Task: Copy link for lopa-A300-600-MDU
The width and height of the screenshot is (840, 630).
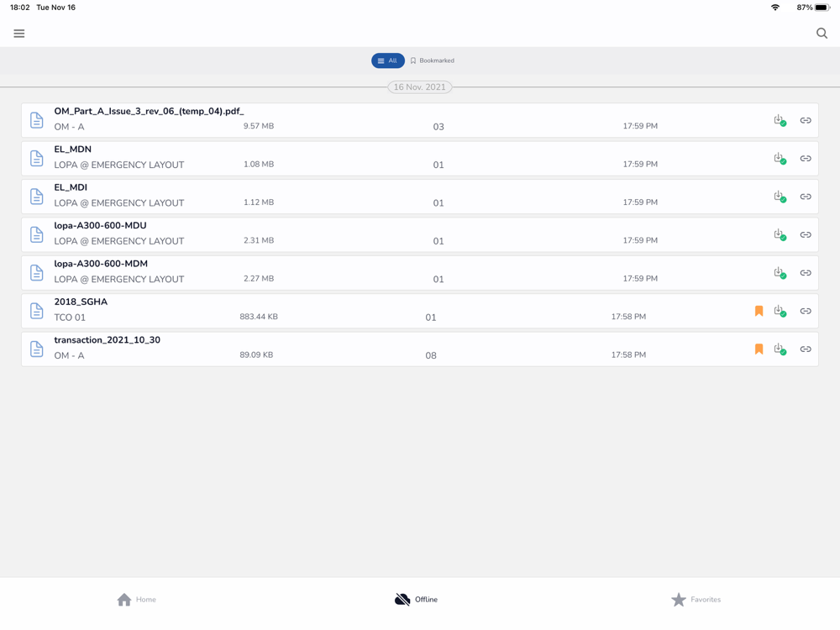Action: point(806,234)
